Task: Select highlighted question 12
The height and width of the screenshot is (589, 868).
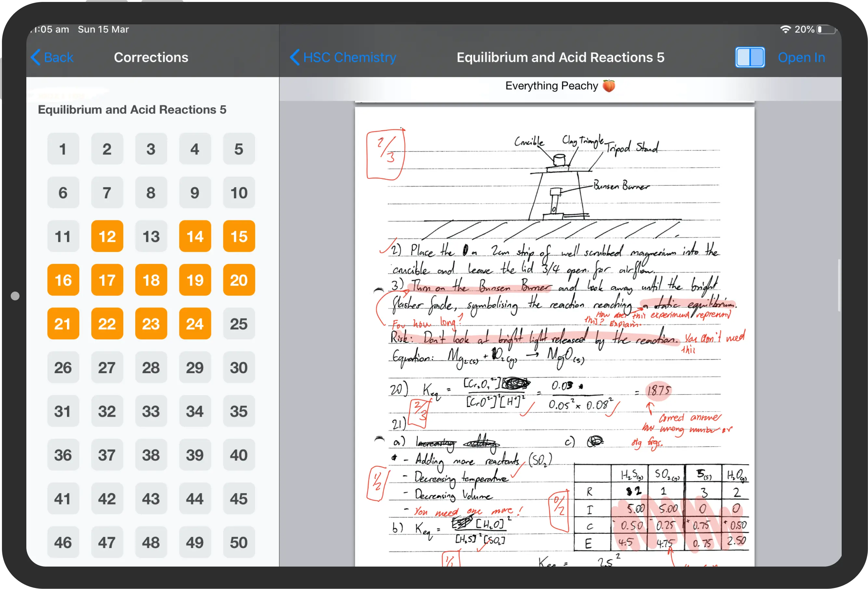Action: coord(107,236)
